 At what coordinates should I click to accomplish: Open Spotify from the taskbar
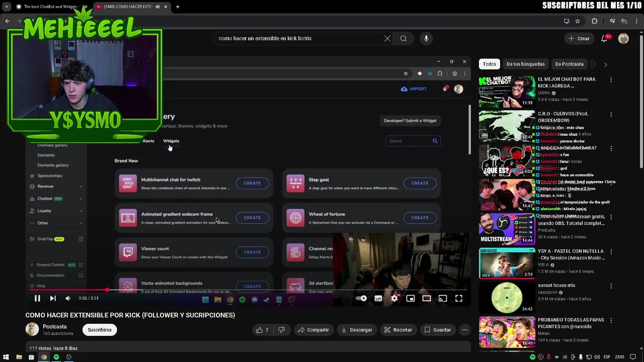tap(56, 357)
